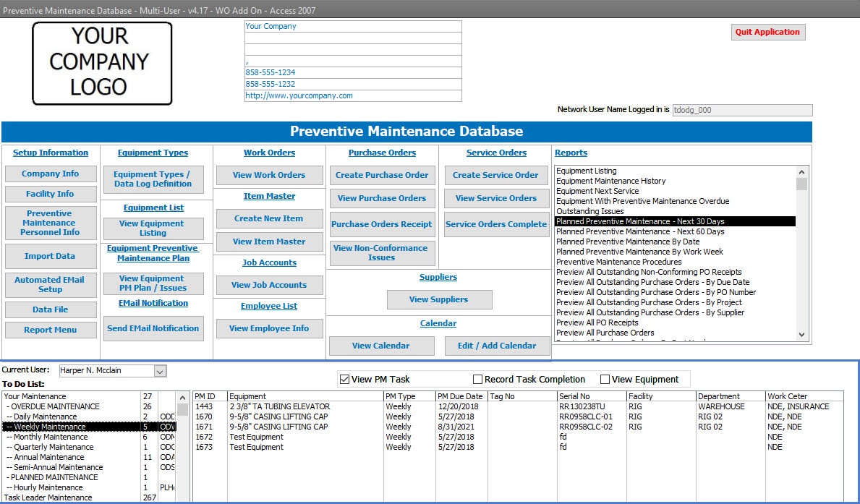Uncheck the View PM Task checkbox
This screenshot has height=504, width=860.
click(x=344, y=380)
